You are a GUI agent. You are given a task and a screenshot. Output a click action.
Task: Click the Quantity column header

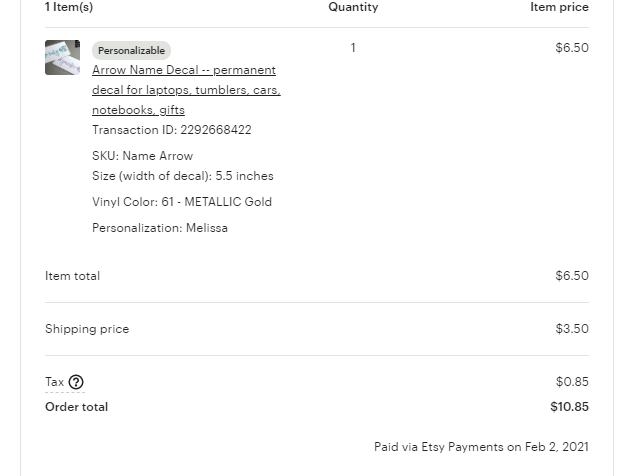[353, 7]
